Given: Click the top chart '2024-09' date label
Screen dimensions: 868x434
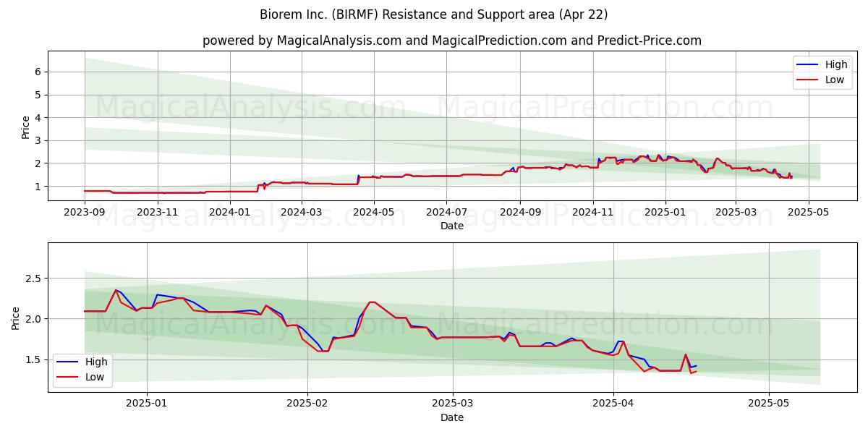Looking at the screenshot, I should pyautogui.click(x=520, y=213).
